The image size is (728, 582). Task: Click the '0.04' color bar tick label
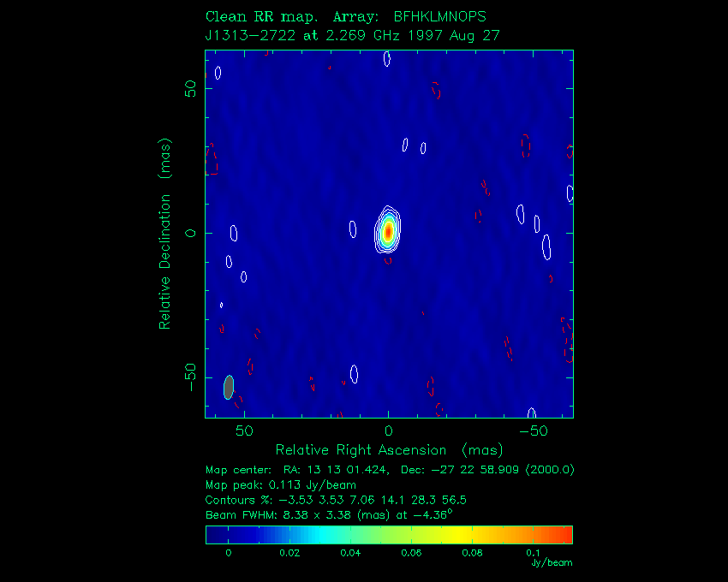(350, 553)
